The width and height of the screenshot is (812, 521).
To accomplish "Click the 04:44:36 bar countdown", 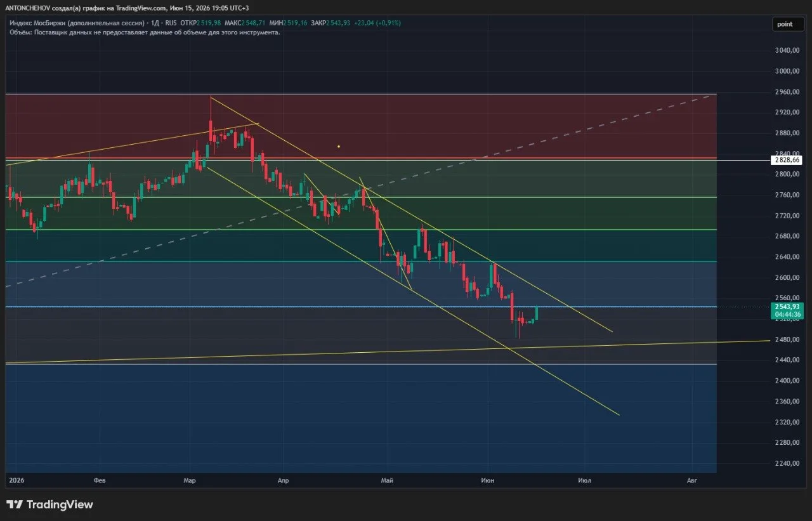I will [x=788, y=314].
